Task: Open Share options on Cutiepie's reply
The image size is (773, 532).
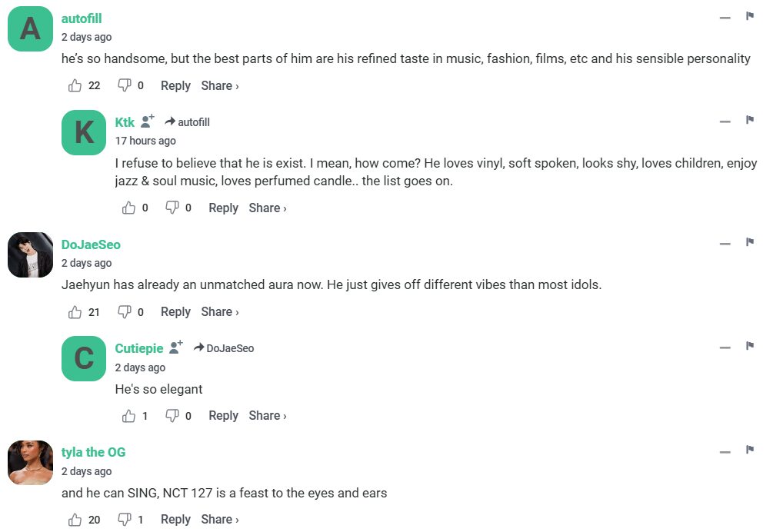Action: click(x=267, y=415)
